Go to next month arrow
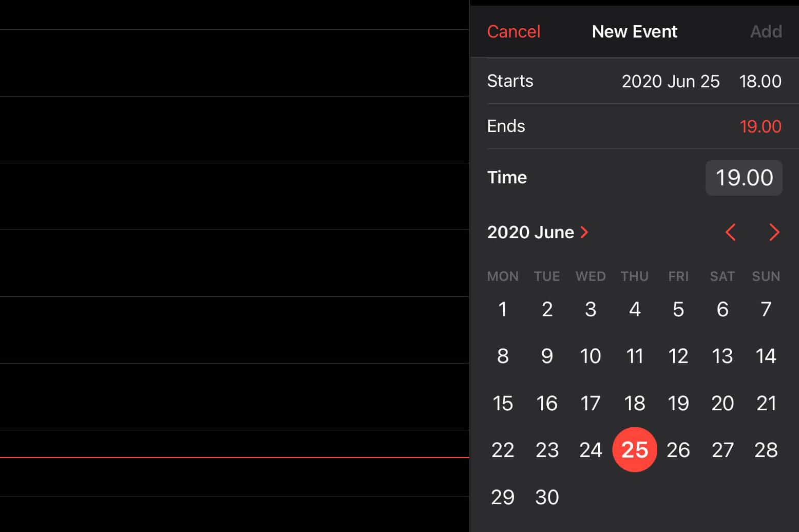The width and height of the screenshot is (799, 532). (x=774, y=233)
